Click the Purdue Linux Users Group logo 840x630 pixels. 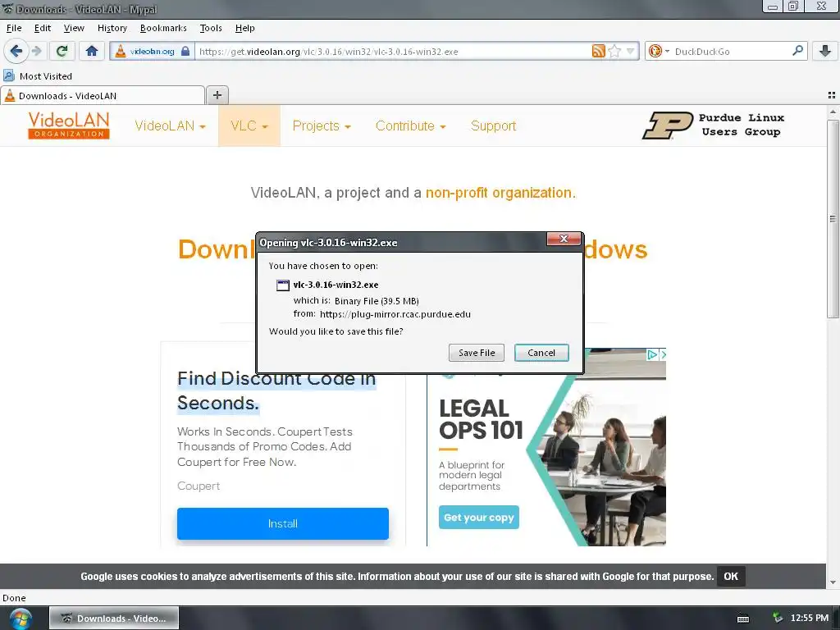tap(714, 126)
